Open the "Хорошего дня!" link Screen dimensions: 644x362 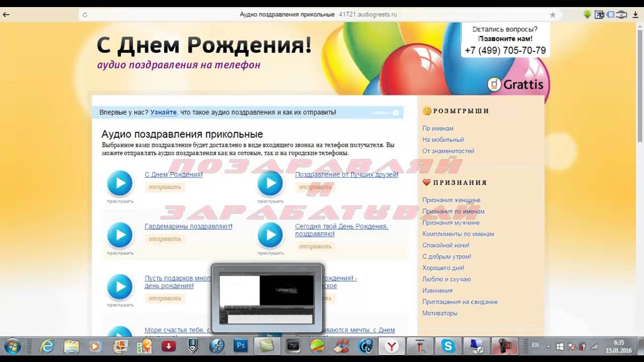(443, 268)
